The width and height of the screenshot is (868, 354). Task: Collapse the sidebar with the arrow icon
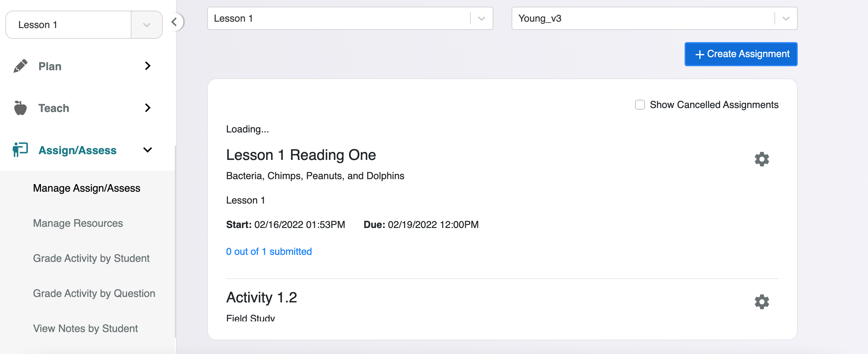175,22
